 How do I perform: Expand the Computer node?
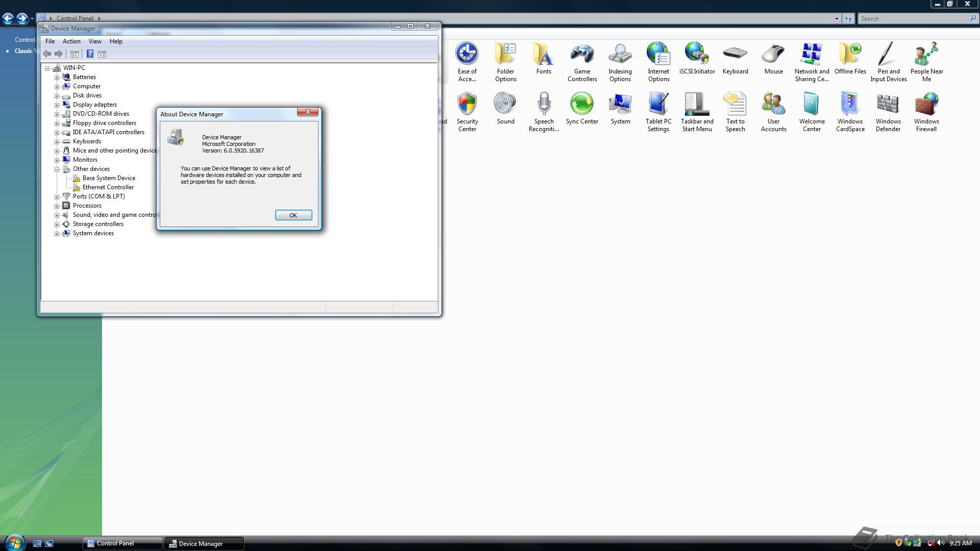click(57, 87)
